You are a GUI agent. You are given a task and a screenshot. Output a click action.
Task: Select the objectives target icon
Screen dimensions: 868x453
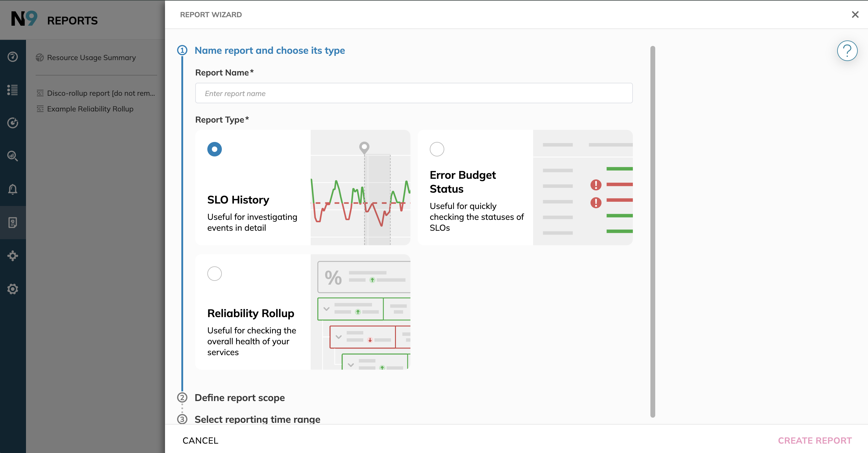pos(13,123)
